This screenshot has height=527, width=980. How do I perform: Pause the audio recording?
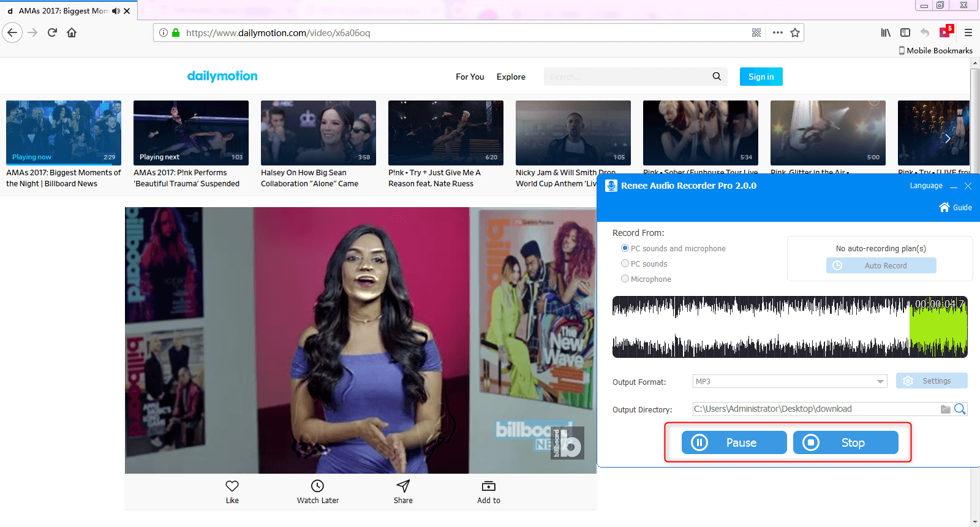[x=734, y=442]
